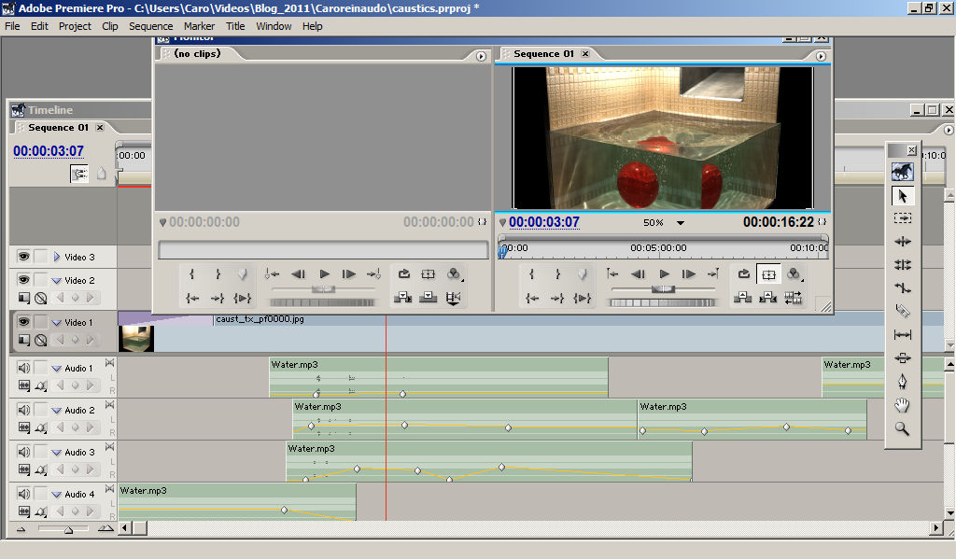Click program monitor timecode 00:00:03:07
The height and width of the screenshot is (560, 956).
[x=544, y=222]
